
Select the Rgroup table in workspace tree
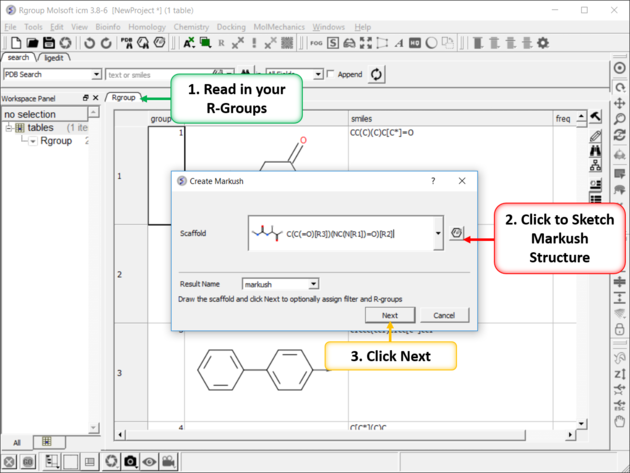point(56,141)
